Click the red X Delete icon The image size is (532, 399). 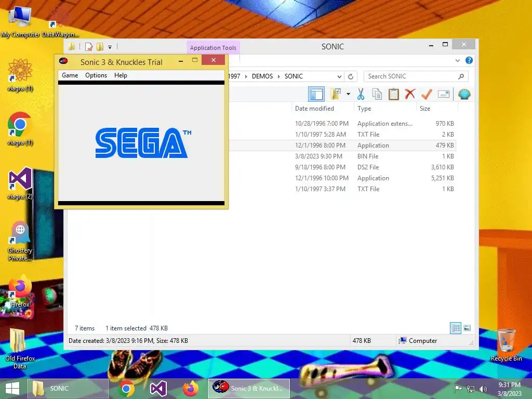pyautogui.click(x=410, y=94)
